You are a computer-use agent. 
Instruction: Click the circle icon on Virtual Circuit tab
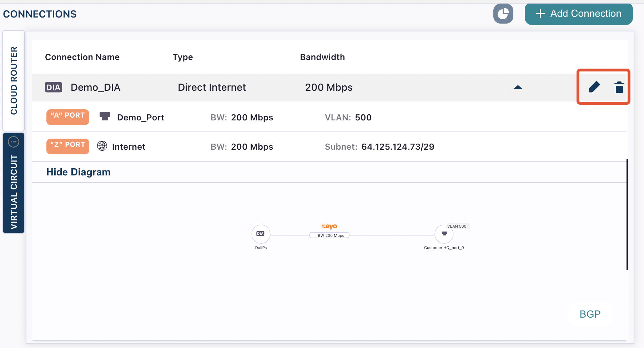point(14,142)
